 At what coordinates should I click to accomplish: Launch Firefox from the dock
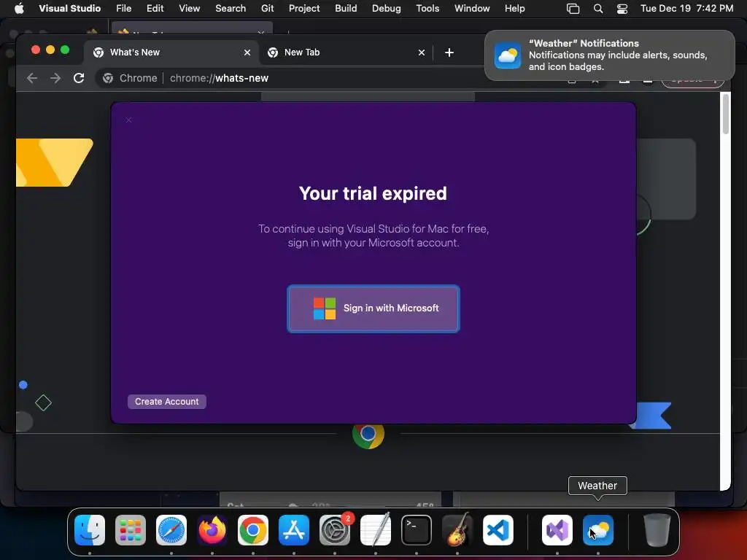(x=212, y=530)
